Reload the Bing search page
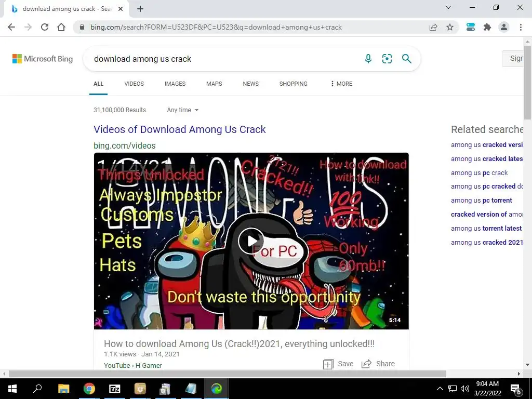The height and width of the screenshot is (399, 532). click(x=45, y=27)
